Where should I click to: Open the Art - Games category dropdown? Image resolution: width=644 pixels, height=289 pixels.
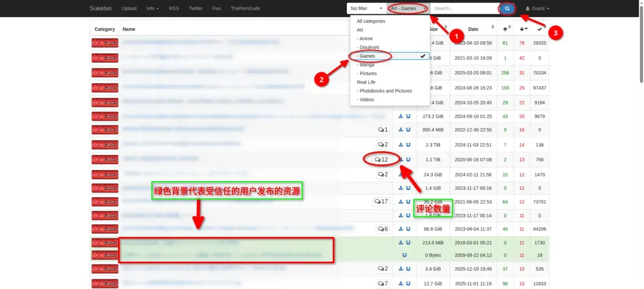pyautogui.click(x=408, y=9)
